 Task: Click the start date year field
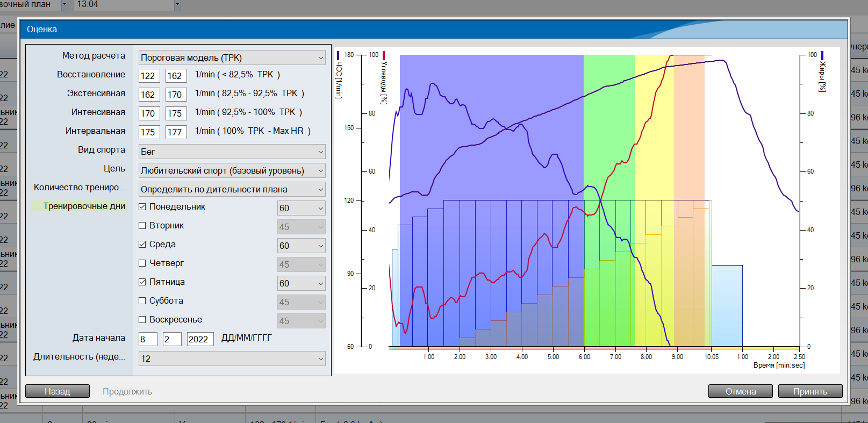[200, 339]
